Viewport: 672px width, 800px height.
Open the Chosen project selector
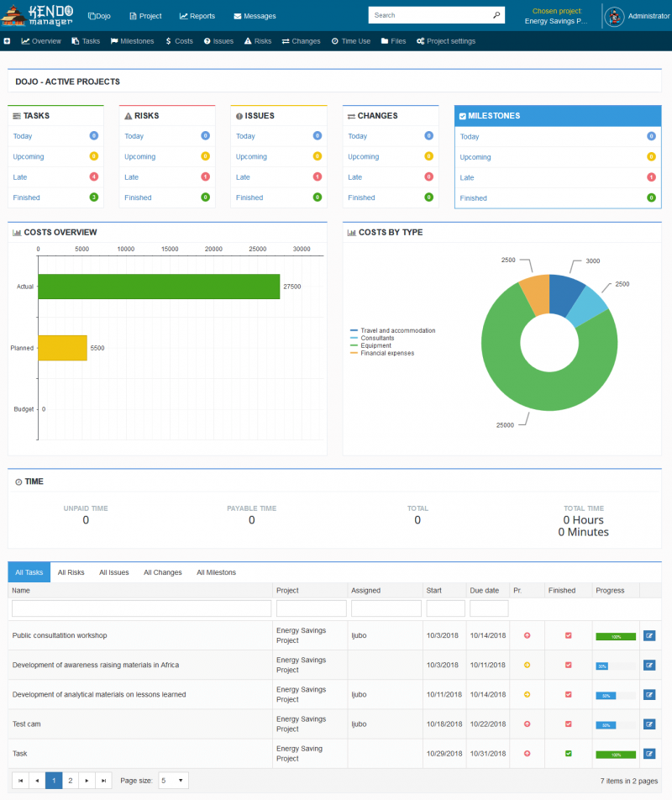[x=556, y=16]
